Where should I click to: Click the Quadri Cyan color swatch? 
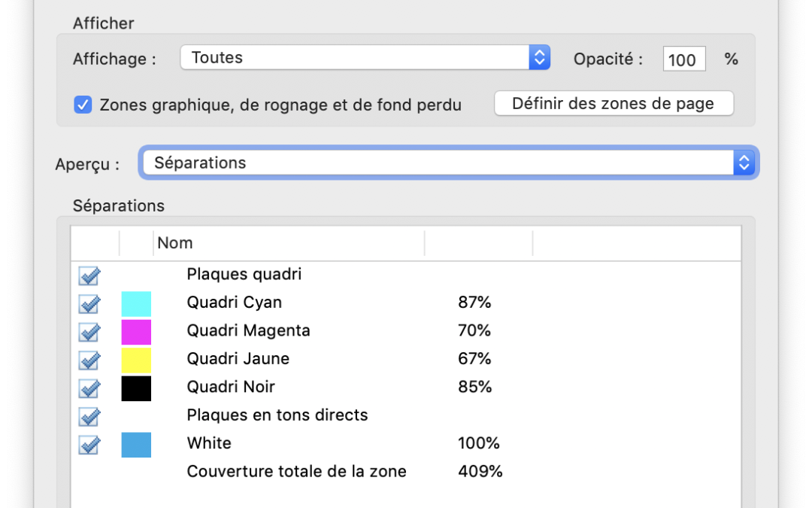coord(136,303)
